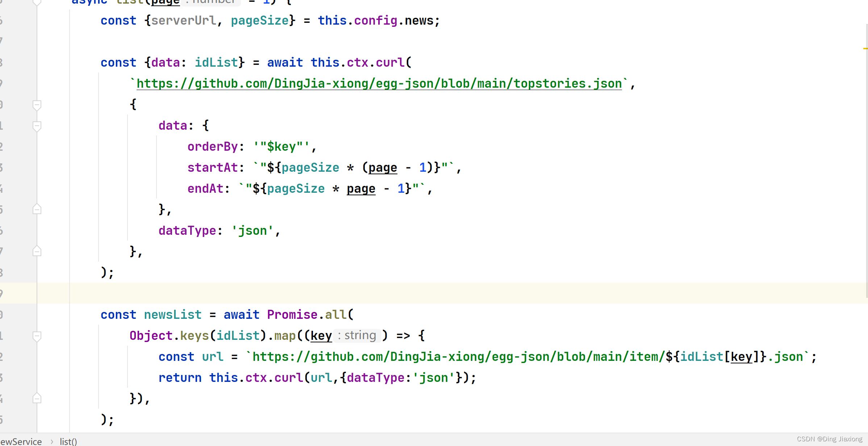
Task: Click the 'dataType' property above closing brace
Action: point(187,231)
